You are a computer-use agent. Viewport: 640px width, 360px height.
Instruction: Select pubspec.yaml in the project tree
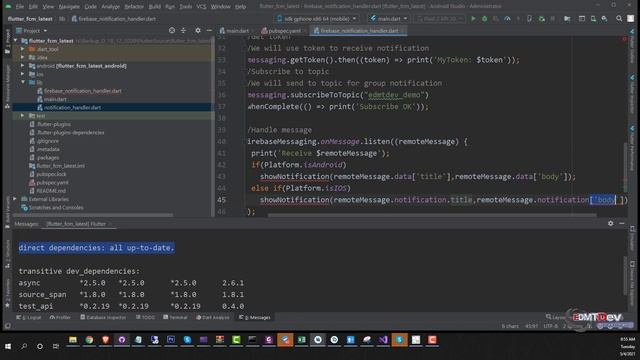pos(52,182)
